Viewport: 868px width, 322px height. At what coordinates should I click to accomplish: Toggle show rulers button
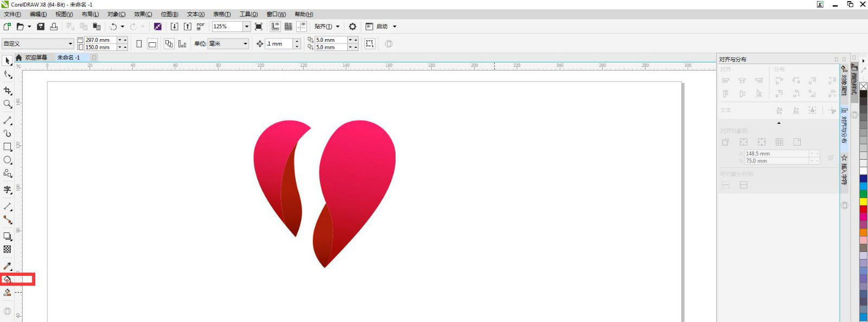(275, 27)
